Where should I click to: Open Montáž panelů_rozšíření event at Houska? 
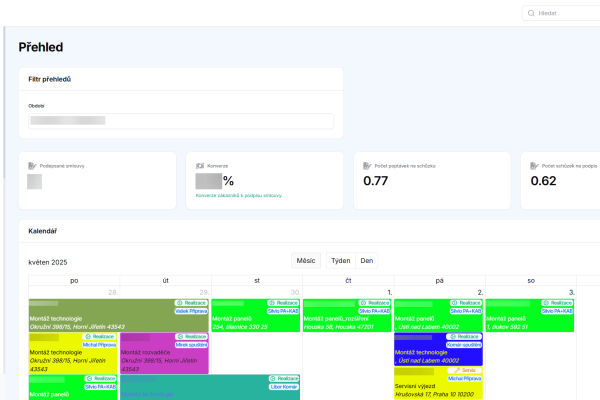[347, 315]
